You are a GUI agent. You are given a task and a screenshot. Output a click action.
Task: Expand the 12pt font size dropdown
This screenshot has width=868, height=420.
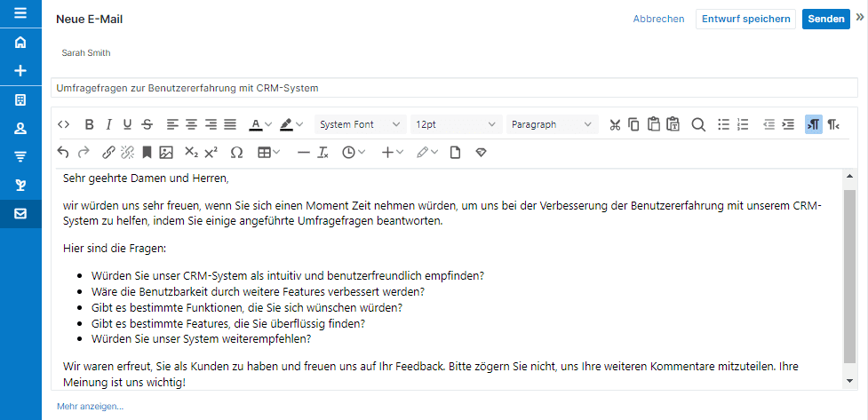pyautogui.click(x=456, y=124)
